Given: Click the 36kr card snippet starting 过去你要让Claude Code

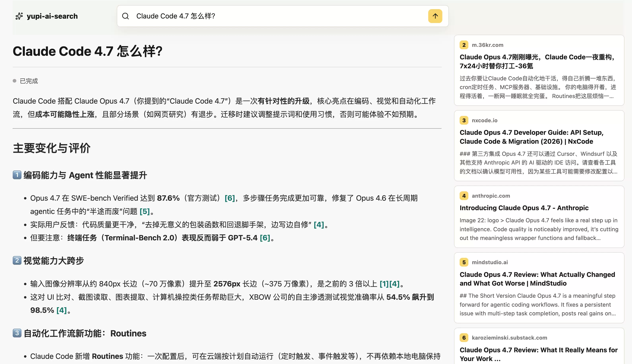Looking at the screenshot, I should coord(537,87).
